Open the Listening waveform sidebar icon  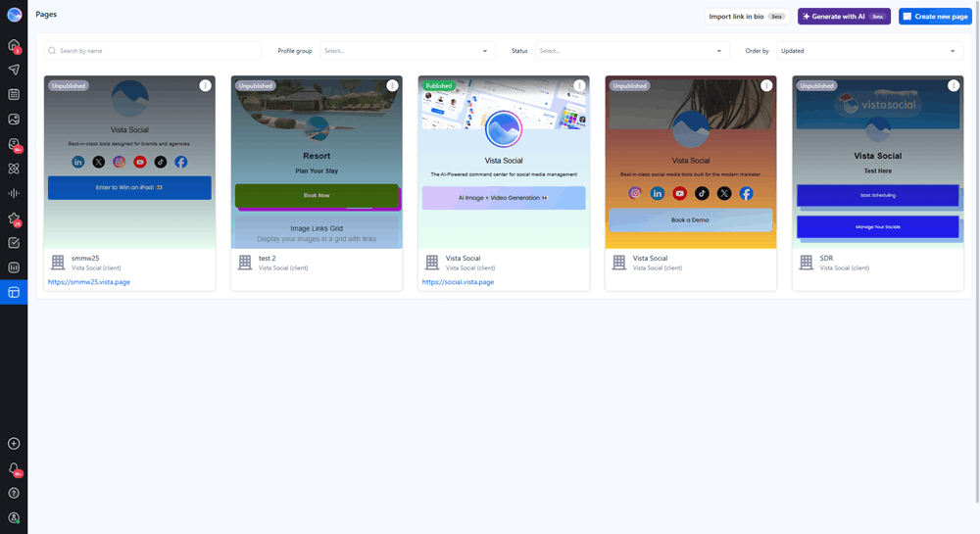tap(14, 193)
